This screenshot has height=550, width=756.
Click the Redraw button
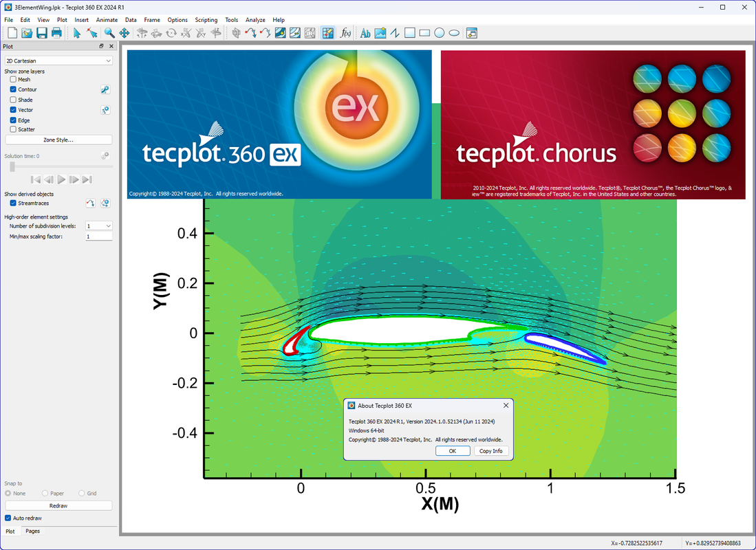click(x=58, y=505)
